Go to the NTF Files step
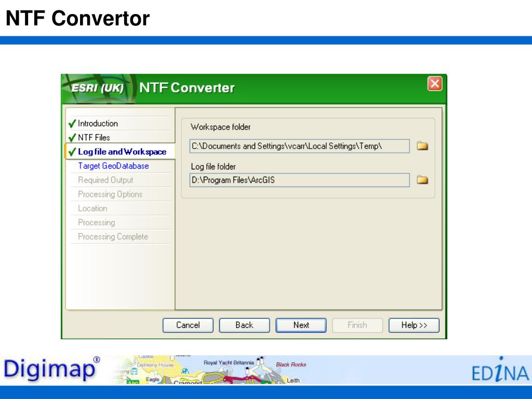 (94, 137)
